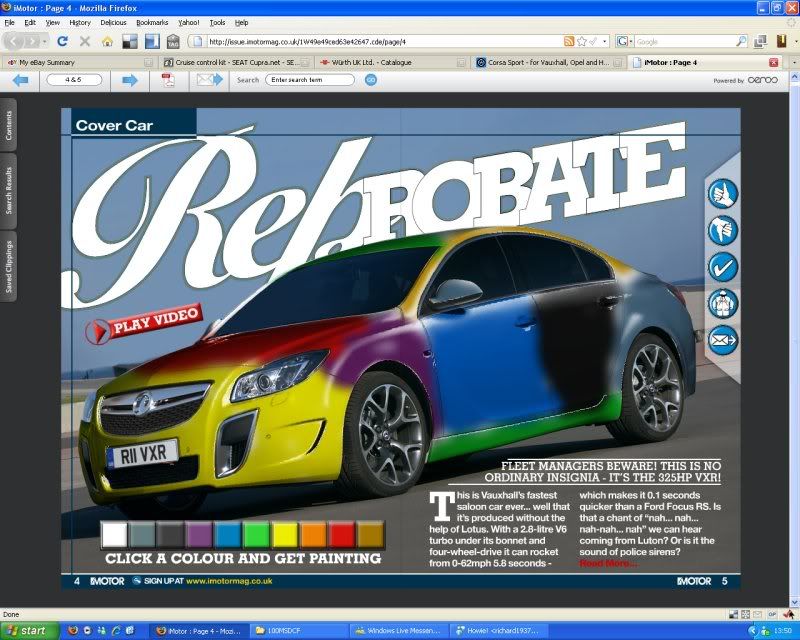
Task: Reload the page in Firefox
Action: [x=62, y=42]
